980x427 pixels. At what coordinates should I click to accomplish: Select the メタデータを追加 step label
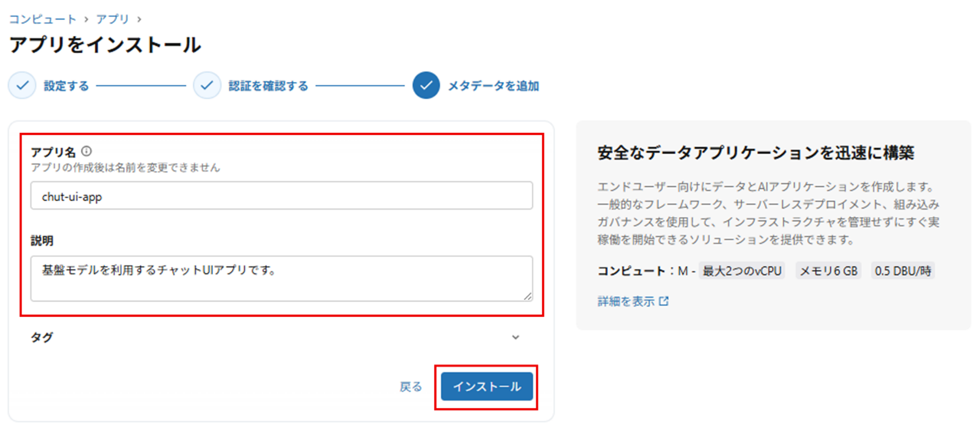click(493, 86)
